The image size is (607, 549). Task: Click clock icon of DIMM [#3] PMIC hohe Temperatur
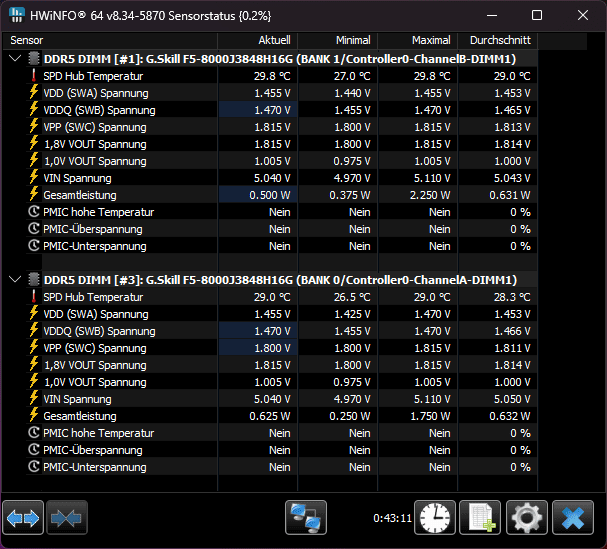click(34, 433)
